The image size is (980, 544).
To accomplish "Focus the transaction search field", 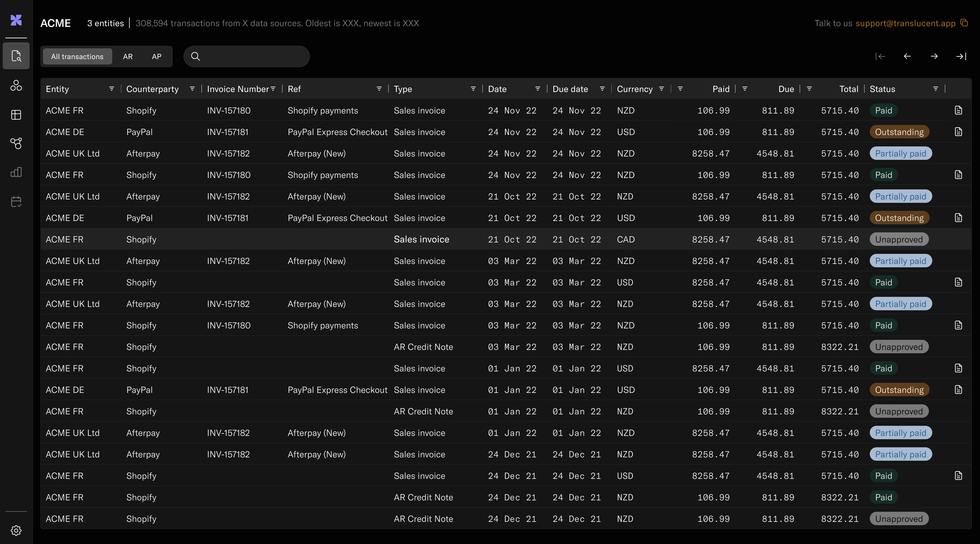I will (246, 56).
